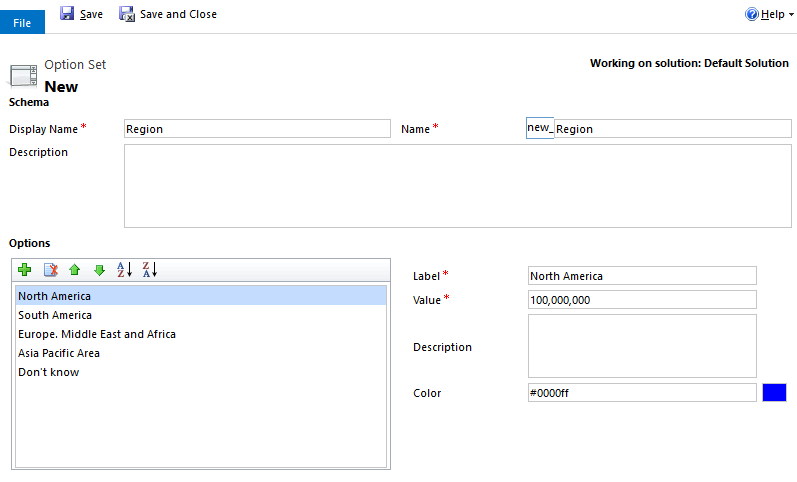Image resolution: width=797 pixels, height=482 pixels.
Task: Click the blue color swatch
Action: tap(774, 393)
